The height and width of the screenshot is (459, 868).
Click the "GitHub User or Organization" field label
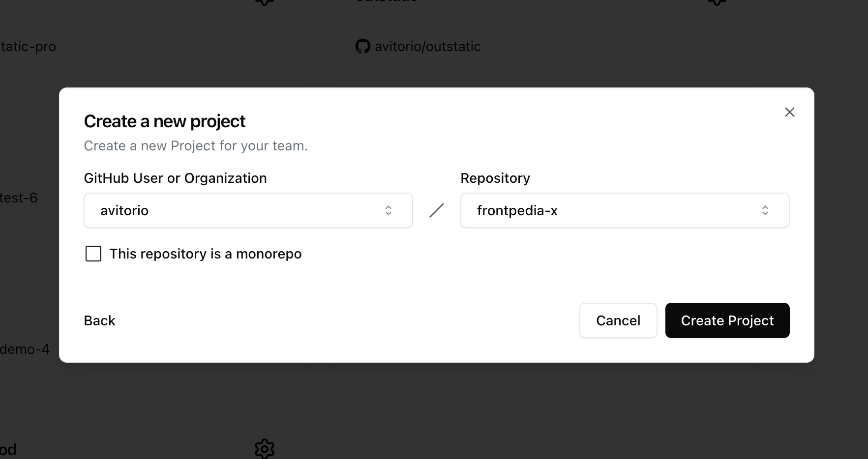[175, 178]
